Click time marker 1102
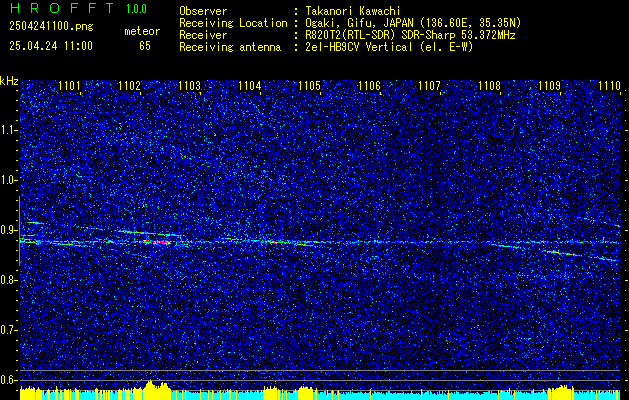 coord(129,86)
